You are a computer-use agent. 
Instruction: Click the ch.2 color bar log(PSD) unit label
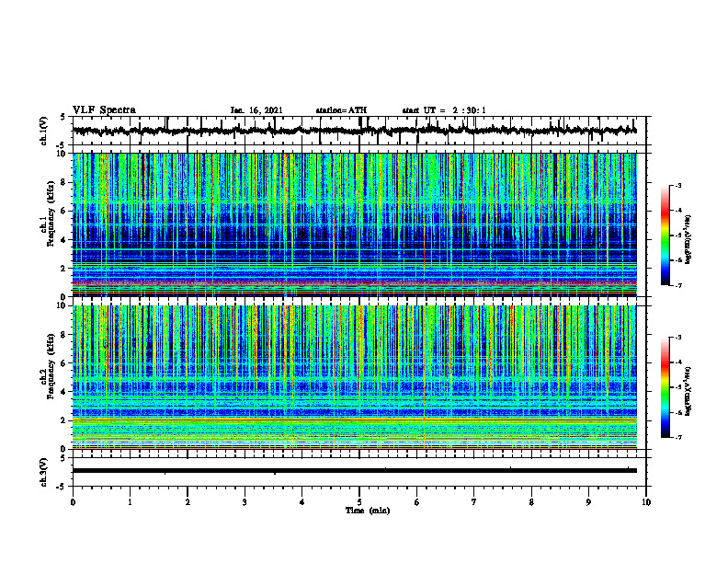point(688,392)
